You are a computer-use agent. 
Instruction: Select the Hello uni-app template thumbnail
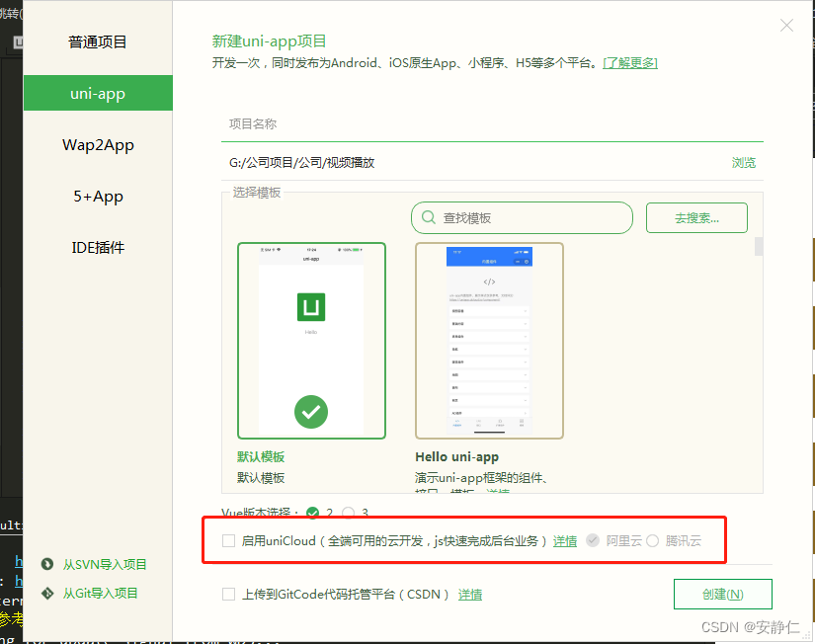489,341
